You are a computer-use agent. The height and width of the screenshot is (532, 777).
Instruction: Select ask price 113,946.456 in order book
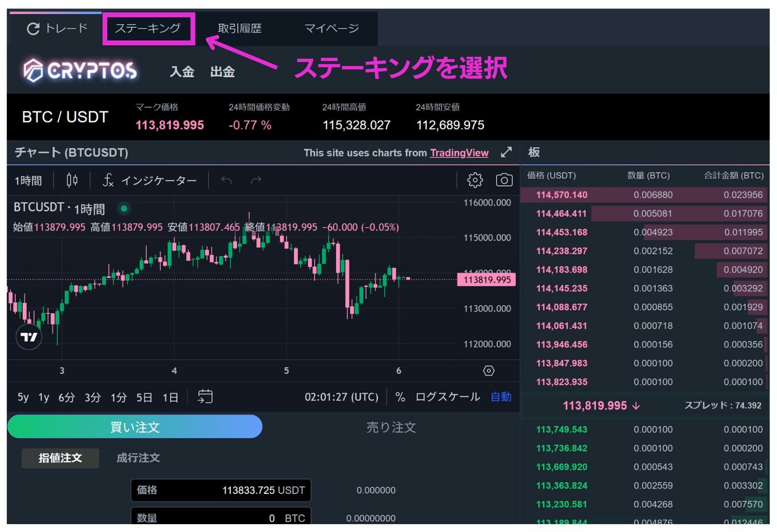pyautogui.click(x=562, y=345)
